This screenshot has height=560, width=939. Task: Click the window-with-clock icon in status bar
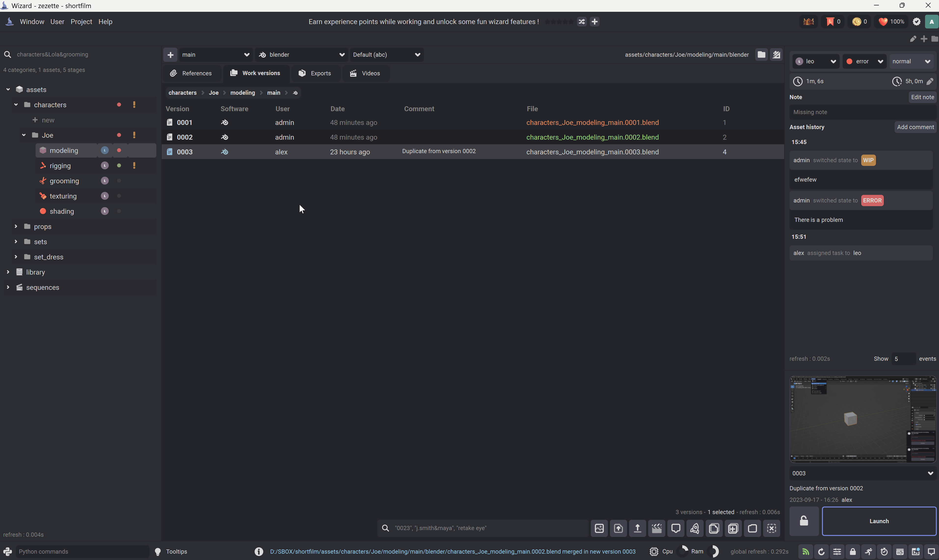click(x=900, y=552)
